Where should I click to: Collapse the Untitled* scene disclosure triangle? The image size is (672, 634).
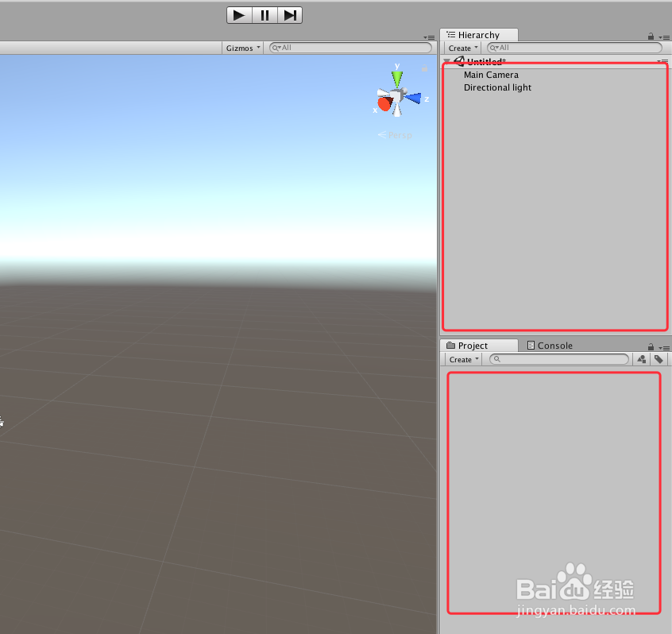[x=447, y=61]
